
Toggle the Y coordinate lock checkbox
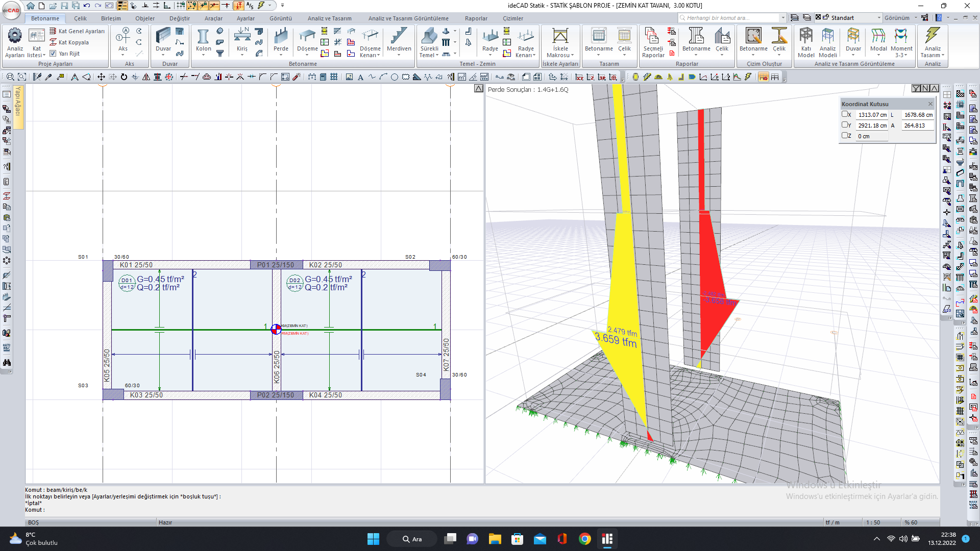(x=844, y=125)
